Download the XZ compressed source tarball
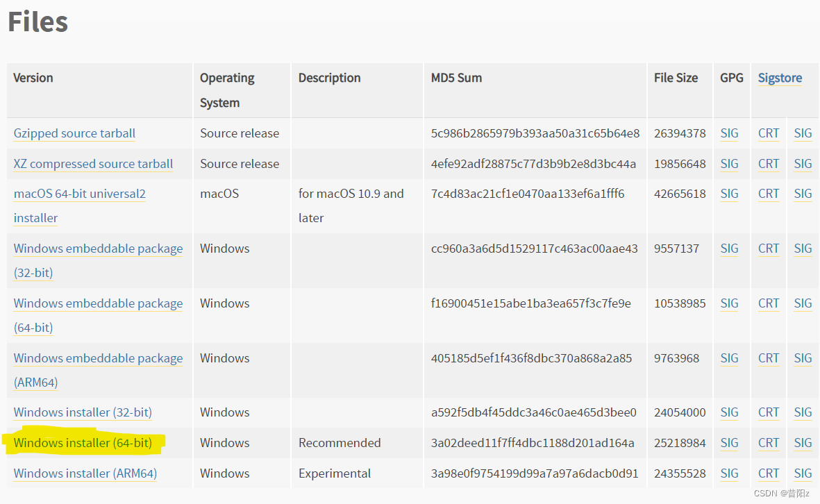 point(93,164)
